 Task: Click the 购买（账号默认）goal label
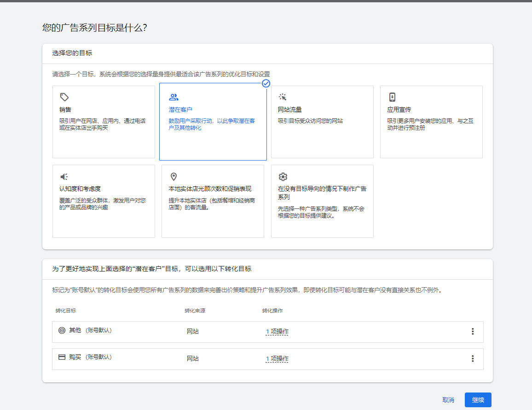(x=90, y=357)
